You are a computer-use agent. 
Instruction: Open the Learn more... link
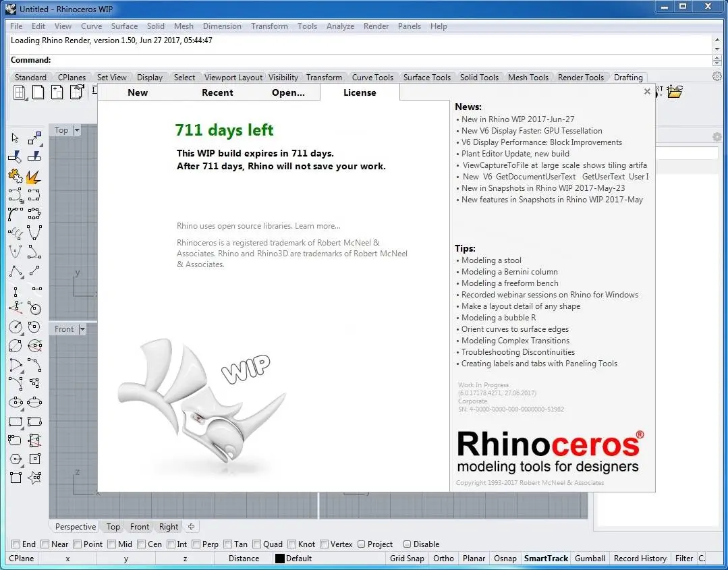tap(318, 226)
